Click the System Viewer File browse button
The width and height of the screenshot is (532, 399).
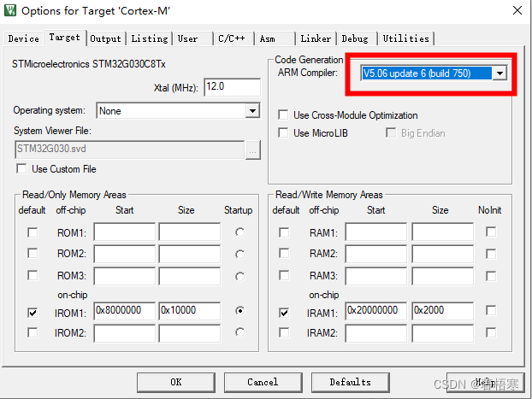pyautogui.click(x=253, y=150)
